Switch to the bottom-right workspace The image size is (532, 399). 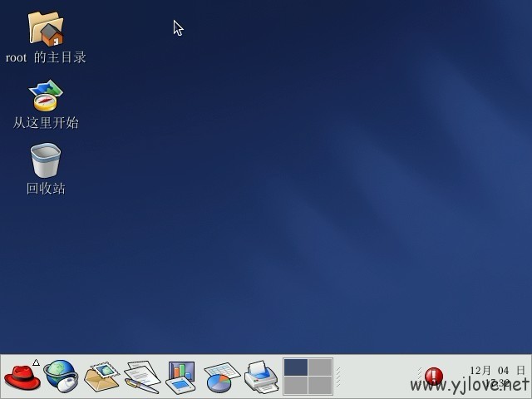point(320,386)
